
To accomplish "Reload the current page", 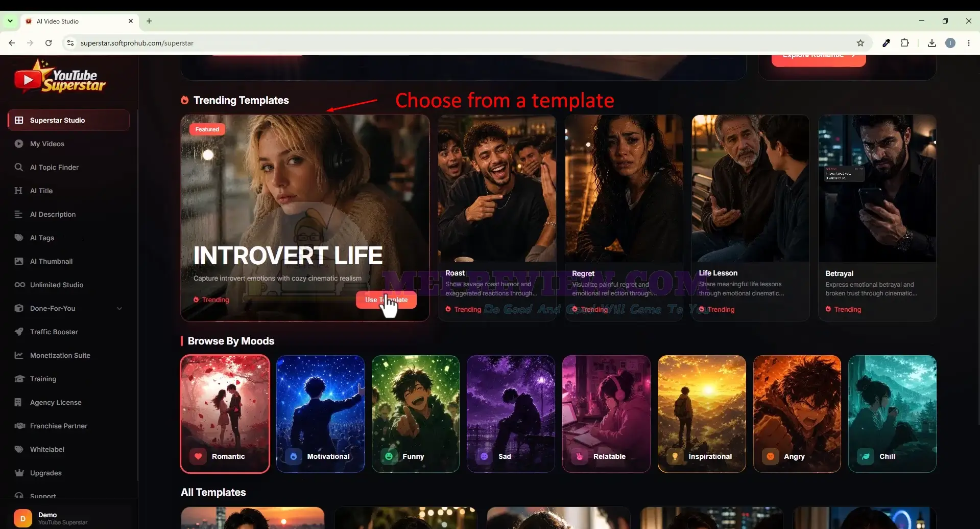I will tap(49, 43).
